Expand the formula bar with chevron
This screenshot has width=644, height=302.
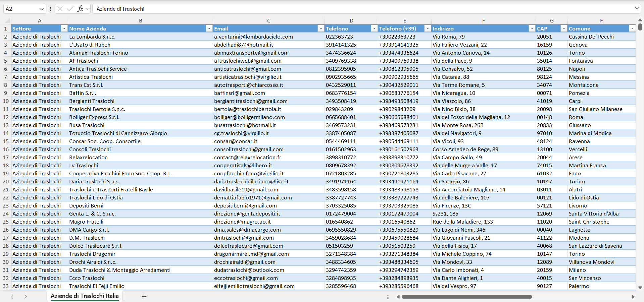(x=637, y=9)
